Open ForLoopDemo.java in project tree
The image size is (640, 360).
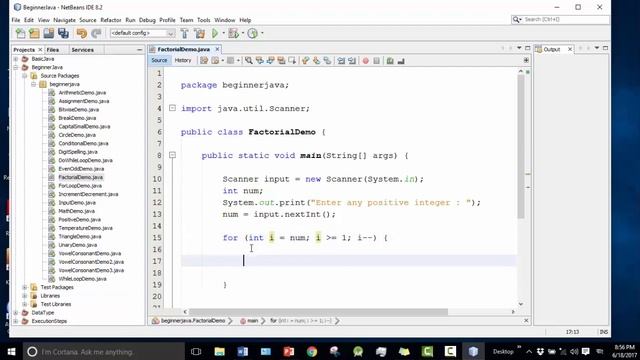pos(80,186)
